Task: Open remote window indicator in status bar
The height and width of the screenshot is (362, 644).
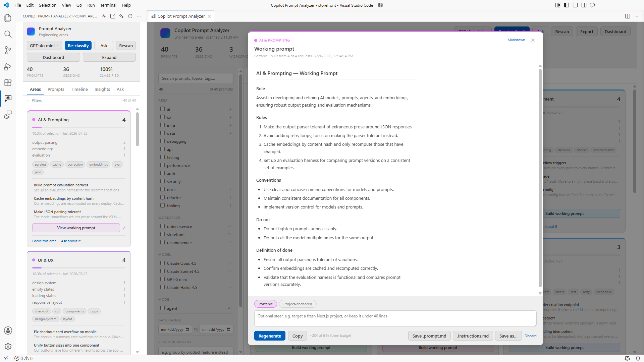Action: coord(6,358)
